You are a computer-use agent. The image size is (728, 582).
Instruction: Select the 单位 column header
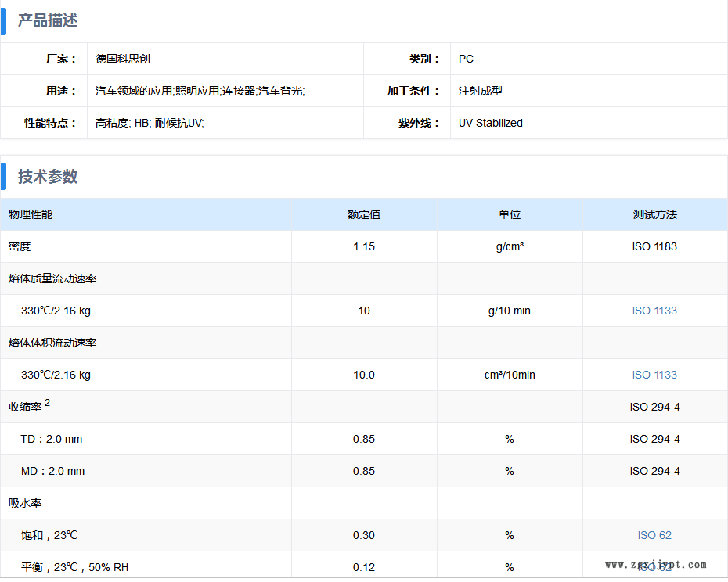point(510,214)
